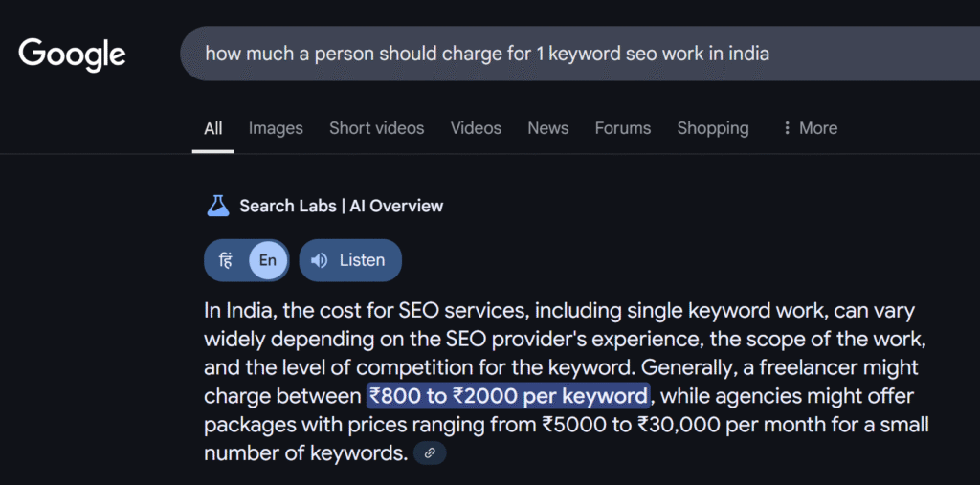Open the Short videos tab
Viewport: 980px width, 485px height.
[x=377, y=128]
